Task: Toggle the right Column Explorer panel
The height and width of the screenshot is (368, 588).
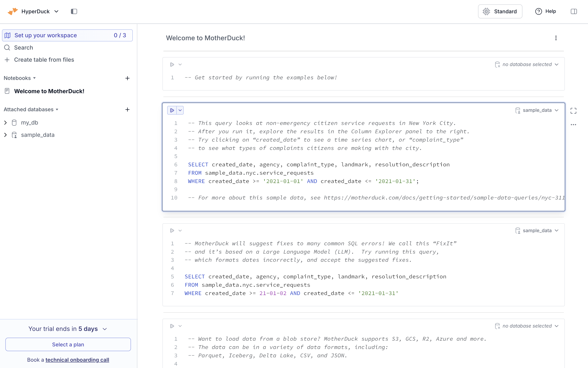Action: coord(573,11)
